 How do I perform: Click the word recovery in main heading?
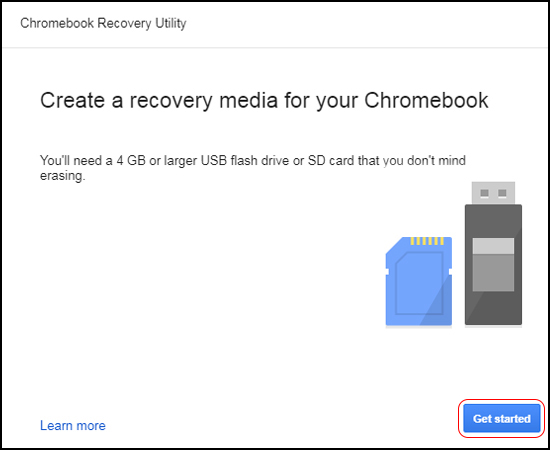pos(171,101)
